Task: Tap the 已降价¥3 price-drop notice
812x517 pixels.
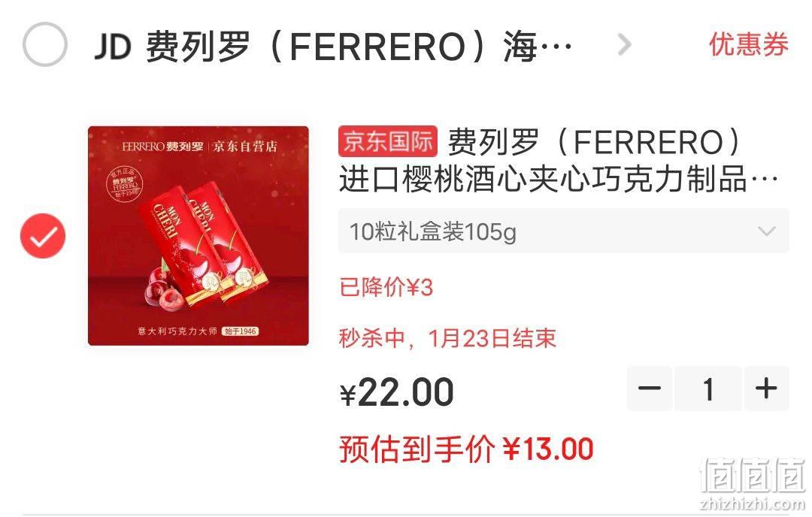Action: click(386, 287)
